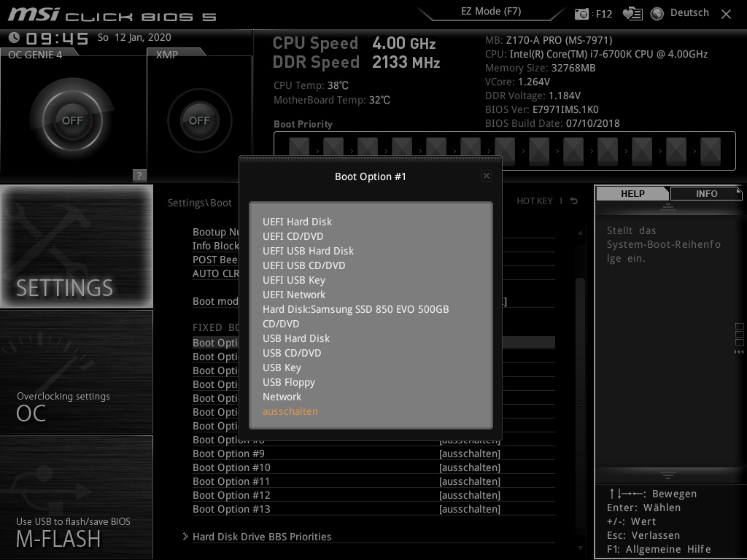Click the globe language icon
This screenshot has height=560, width=747.
click(657, 14)
